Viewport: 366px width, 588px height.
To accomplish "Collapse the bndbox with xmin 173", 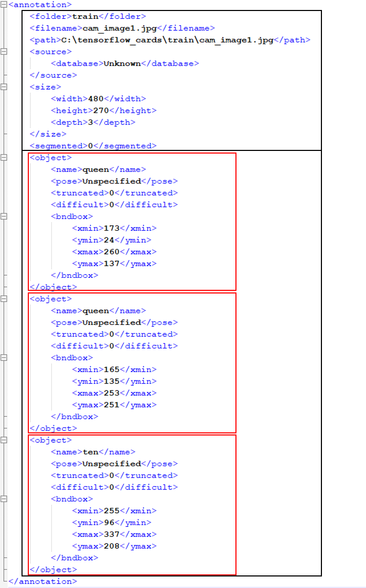I will 4,216.
